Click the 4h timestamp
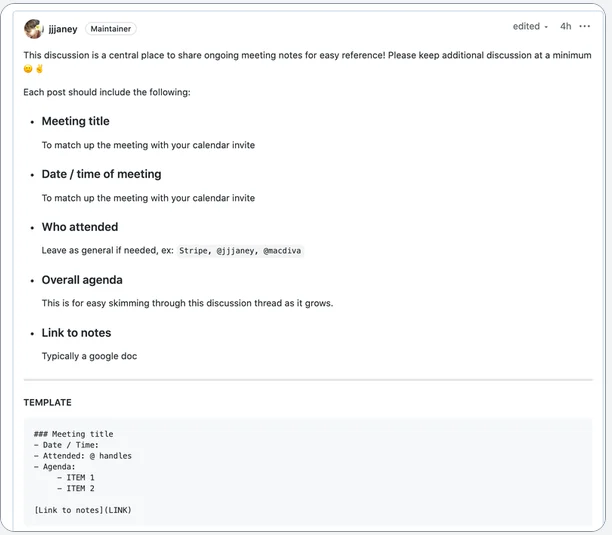Image resolution: width=612 pixels, height=535 pixels. (x=566, y=26)
